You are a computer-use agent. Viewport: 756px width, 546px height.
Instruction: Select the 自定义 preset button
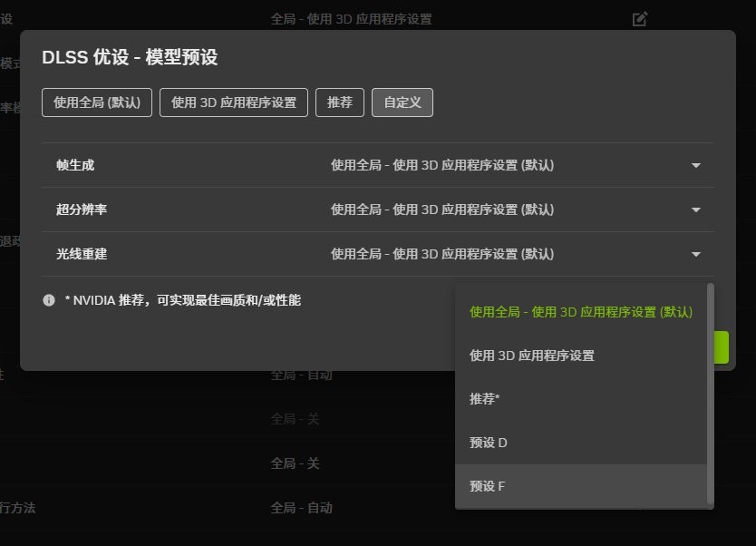pyautogui.click(x=402, y=102)
